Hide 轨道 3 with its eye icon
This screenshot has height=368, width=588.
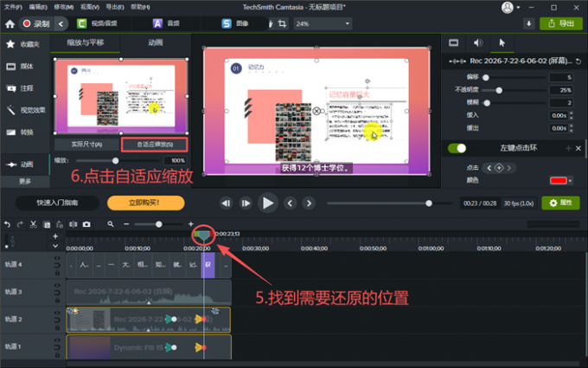[57, 286]
